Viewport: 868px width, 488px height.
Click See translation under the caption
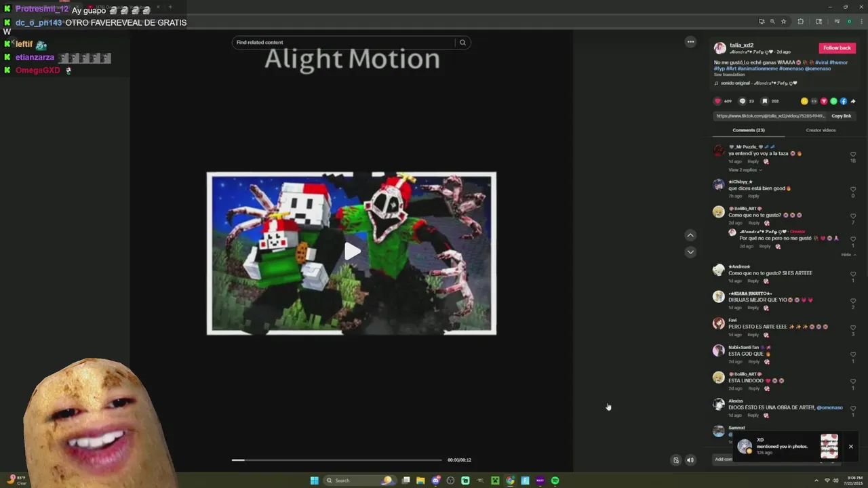[x=729, y=75]
